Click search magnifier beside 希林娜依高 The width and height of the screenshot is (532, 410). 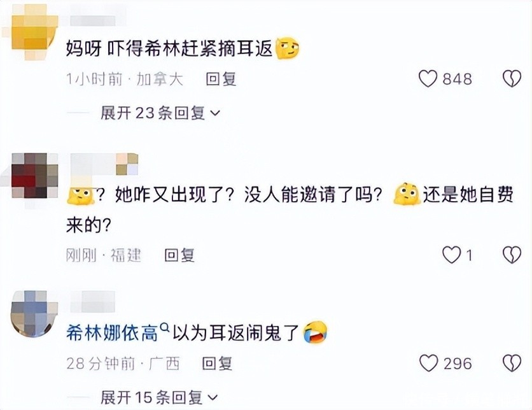164,327
